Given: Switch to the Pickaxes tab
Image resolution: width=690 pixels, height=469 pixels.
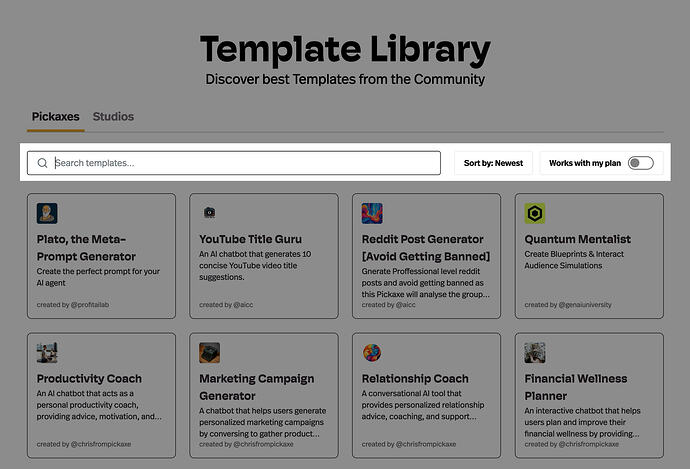Looking at the screenshot, I should [x=55, y=117].
